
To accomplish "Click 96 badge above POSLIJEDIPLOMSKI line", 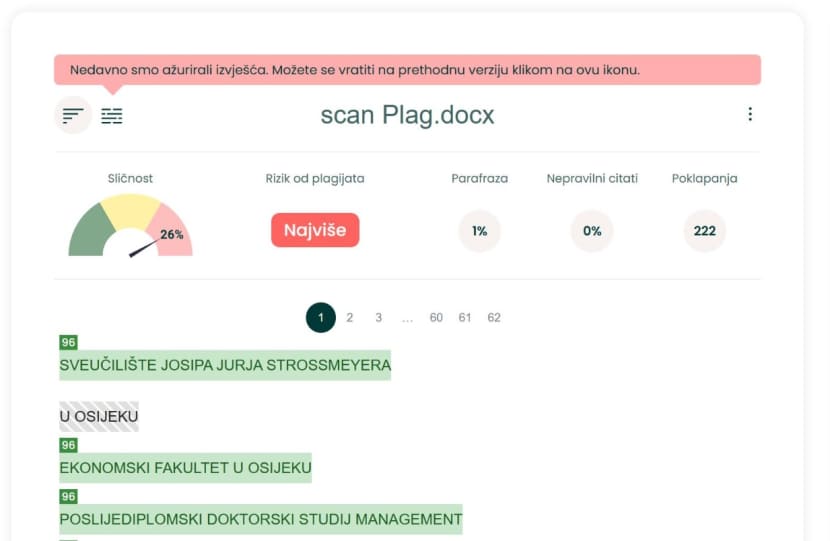I will (68, 497).
